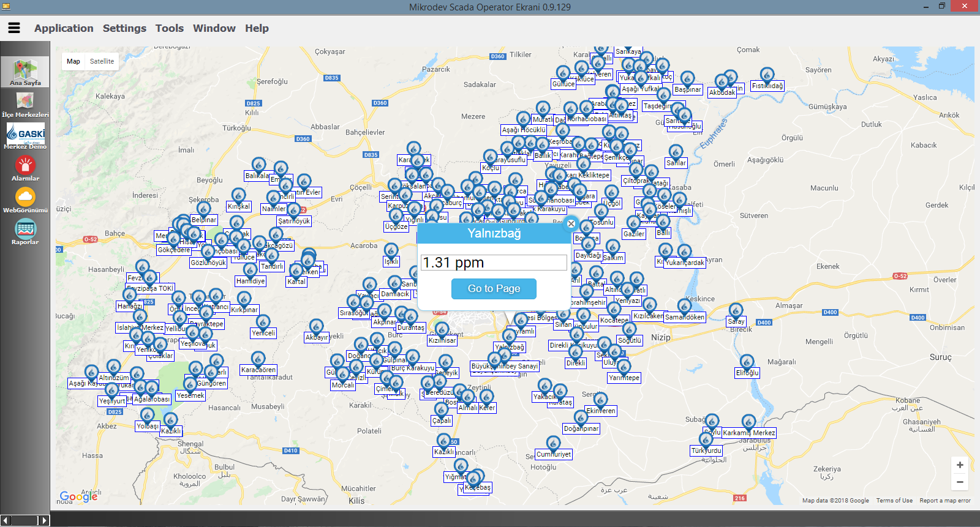The image size is (980, 527).
Task: Open the Help menu
Action: pos(257,28)
